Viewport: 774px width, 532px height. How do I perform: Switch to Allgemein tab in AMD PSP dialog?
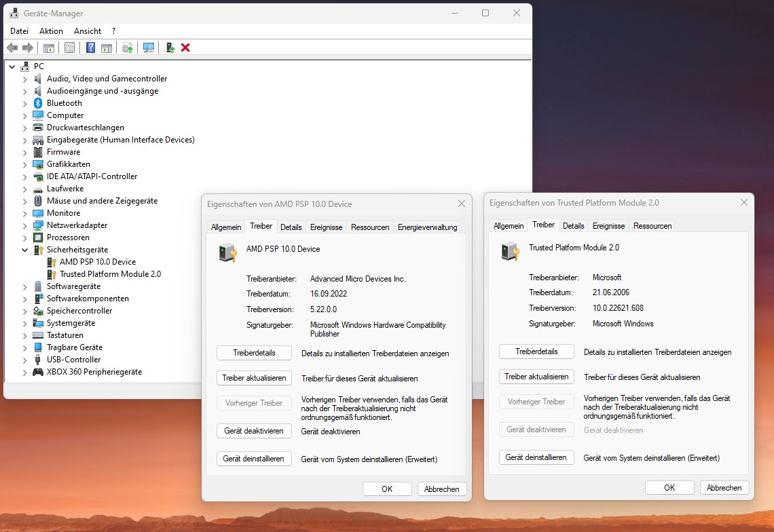226,227
